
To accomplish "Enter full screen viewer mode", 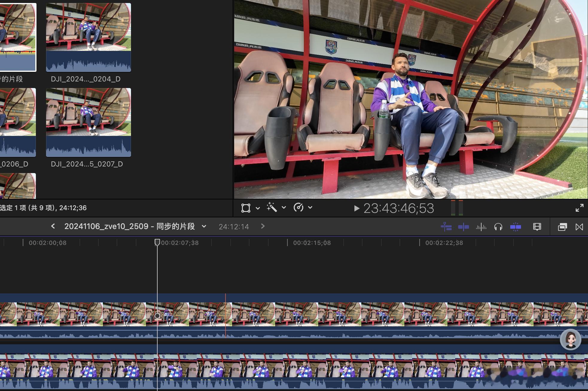I will (579, 208).
